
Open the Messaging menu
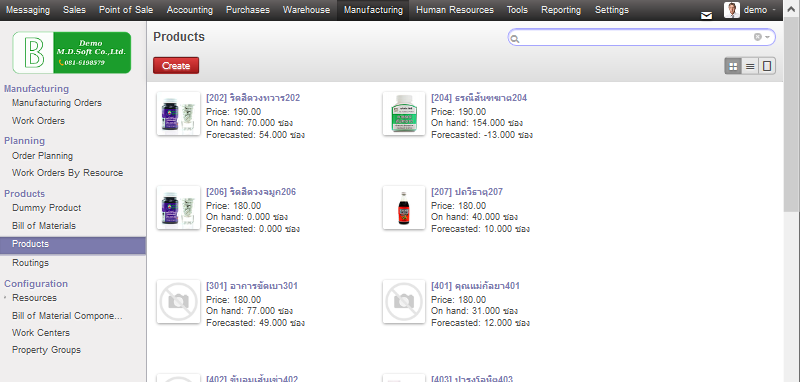pyautogui.click(x=28, y=10)
